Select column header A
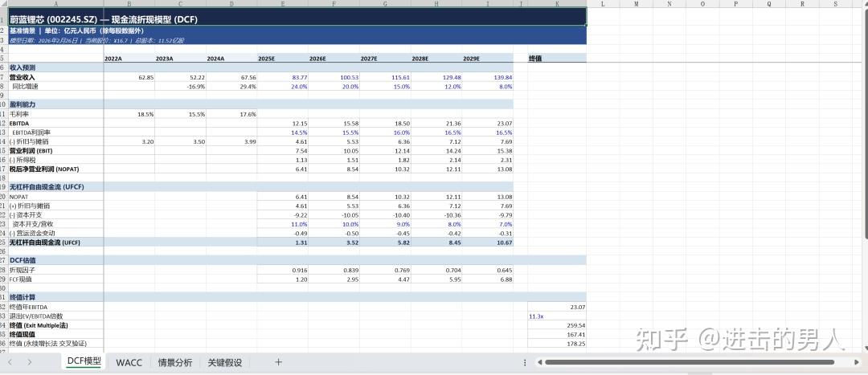The width and height of the screenshot is (868, 375). 56,4
